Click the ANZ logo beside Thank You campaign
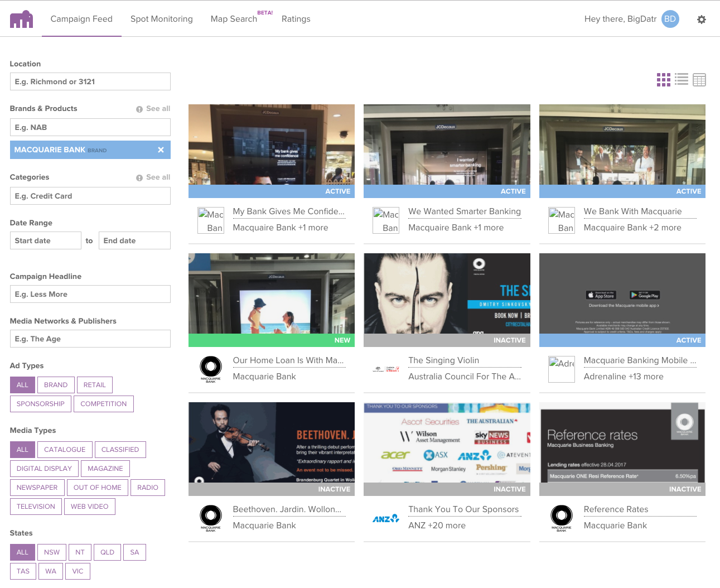Image resolution: width=720 pixels, height=588 pixels. (386, 518)
